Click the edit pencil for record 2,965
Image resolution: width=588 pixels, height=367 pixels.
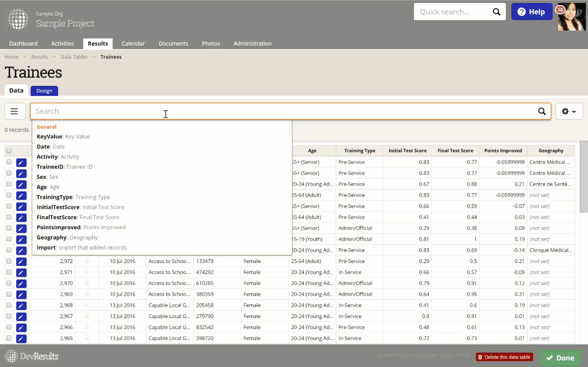(x=21, y=338)
